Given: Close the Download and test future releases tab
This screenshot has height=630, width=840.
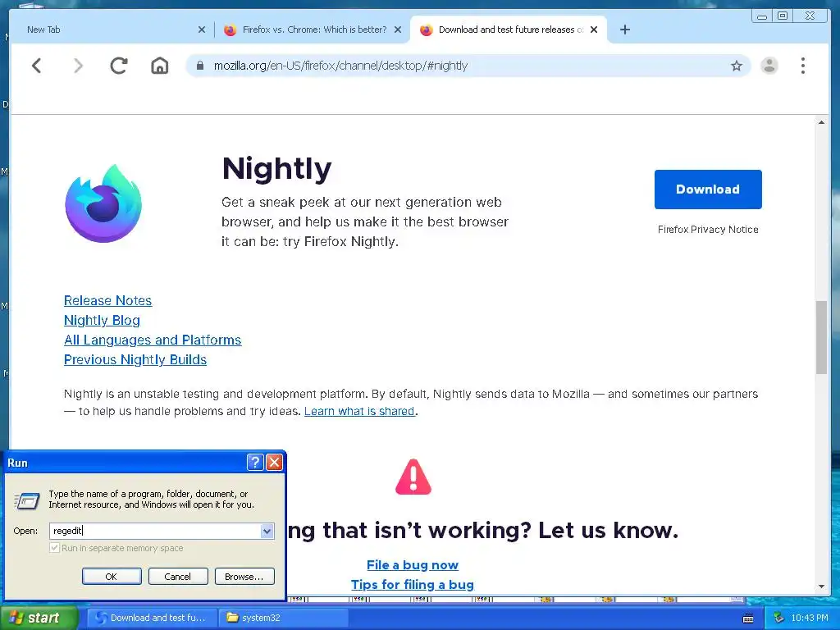Looking at the screenshot, I should [594, 30].
